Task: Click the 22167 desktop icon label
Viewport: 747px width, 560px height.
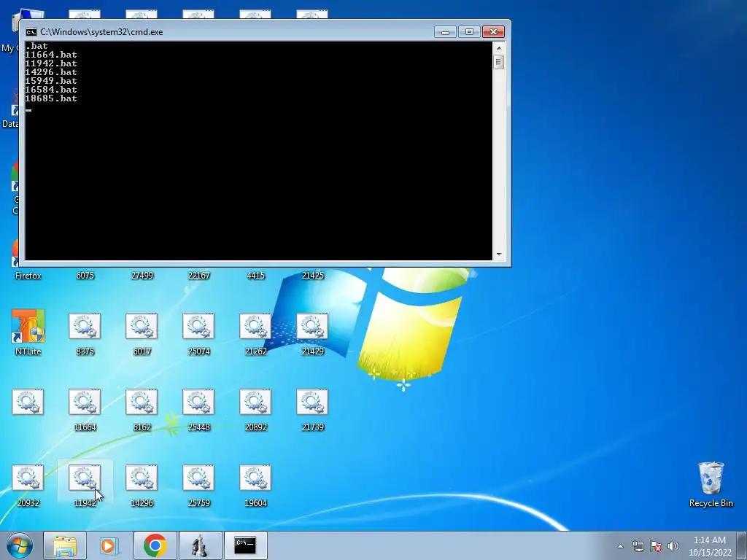Action: 198,276
